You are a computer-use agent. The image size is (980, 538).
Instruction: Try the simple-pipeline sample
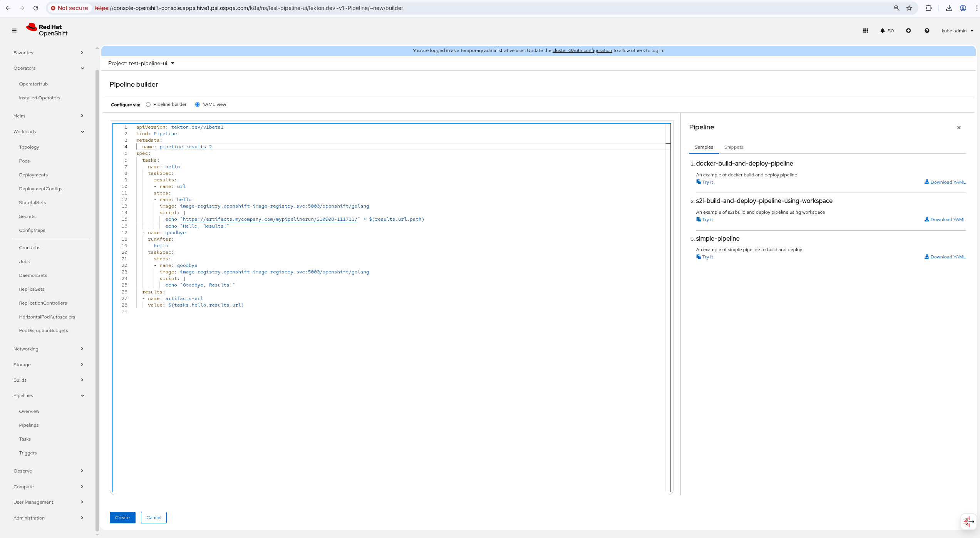[705, 257]
